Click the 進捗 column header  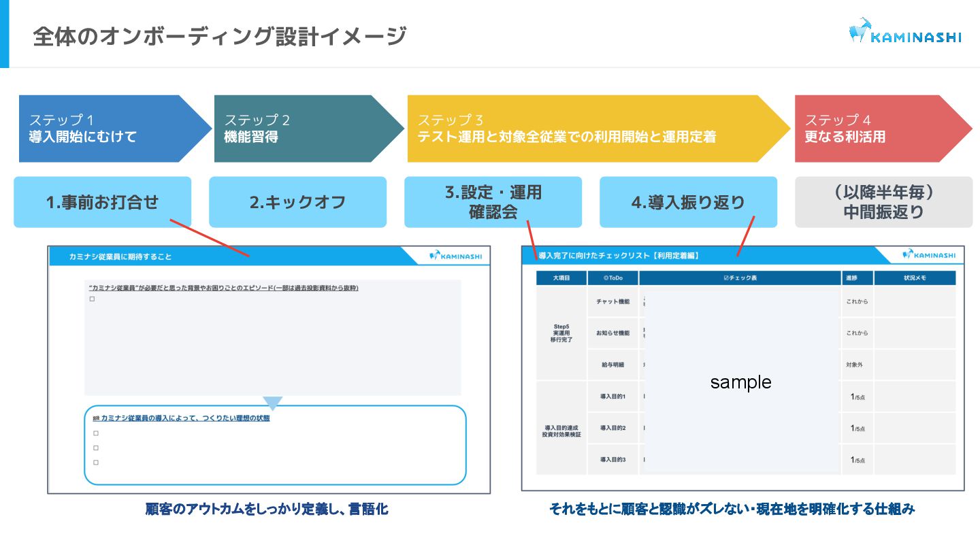click(857, 278)
